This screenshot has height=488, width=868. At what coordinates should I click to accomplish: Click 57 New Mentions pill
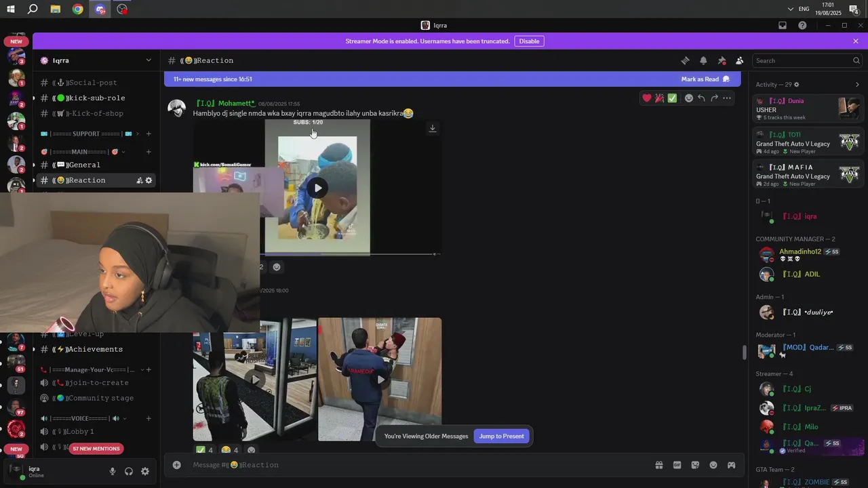click(x=96, y=449)
